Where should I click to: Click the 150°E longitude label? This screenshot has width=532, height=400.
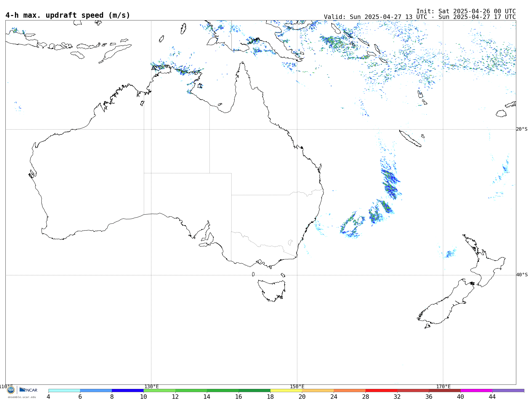point(297,387)
